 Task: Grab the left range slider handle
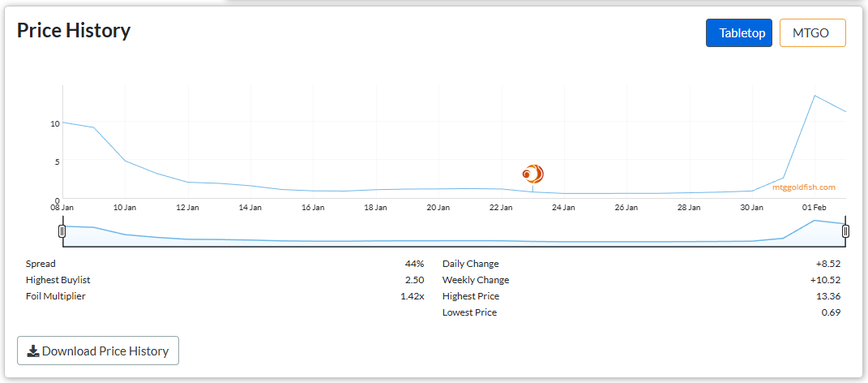[x=62, y=231]
